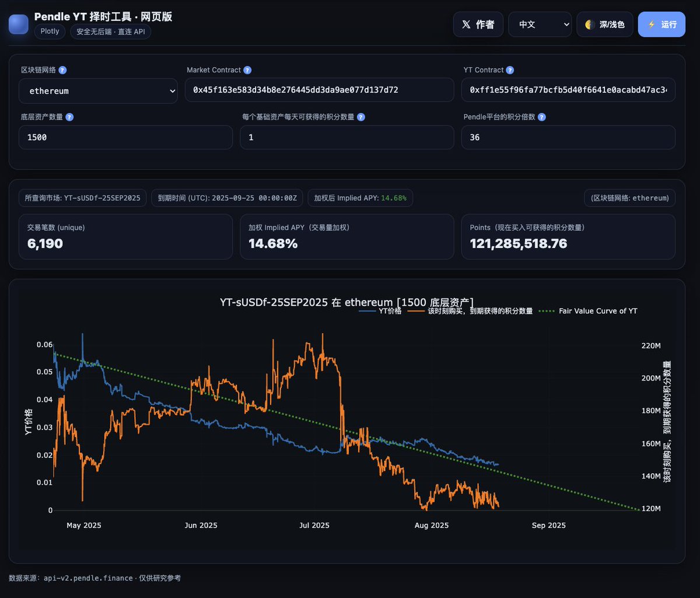
Task: Open the 中文 language dropdown
Action: tap(540, 25)
